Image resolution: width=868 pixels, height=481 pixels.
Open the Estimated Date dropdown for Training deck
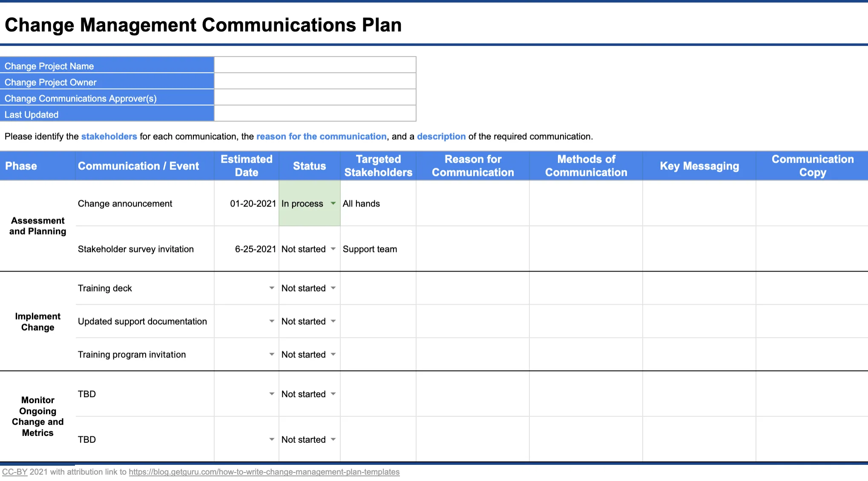272,288
